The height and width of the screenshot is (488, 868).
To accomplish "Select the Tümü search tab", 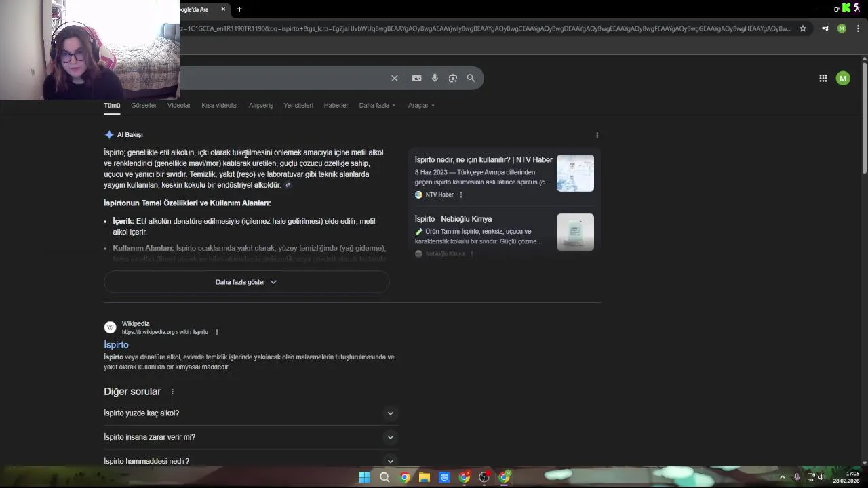I will (x=112, y=106).
